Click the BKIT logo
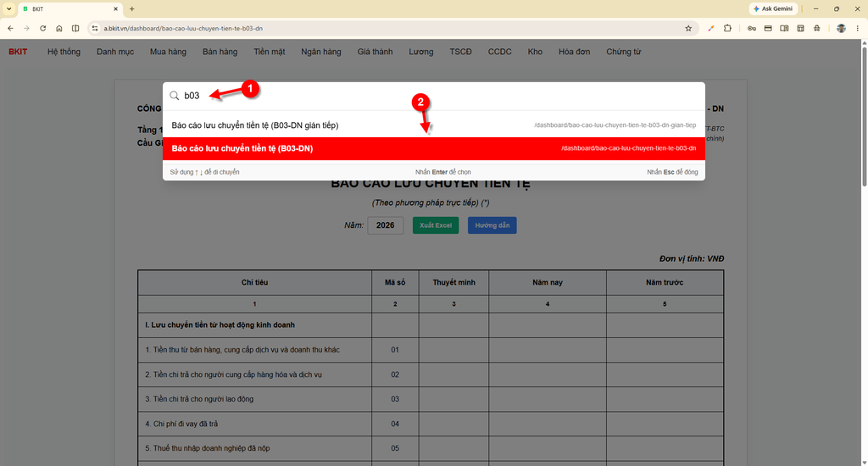 18,52
